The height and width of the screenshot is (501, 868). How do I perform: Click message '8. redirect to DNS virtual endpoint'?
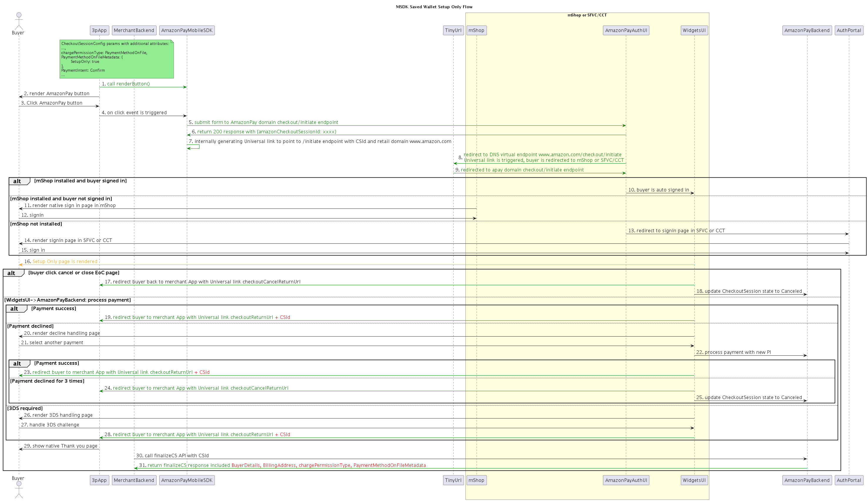point(541,157)
